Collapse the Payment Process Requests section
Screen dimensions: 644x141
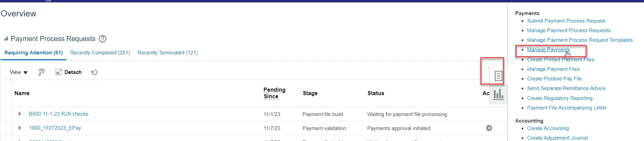click(6, 39)
